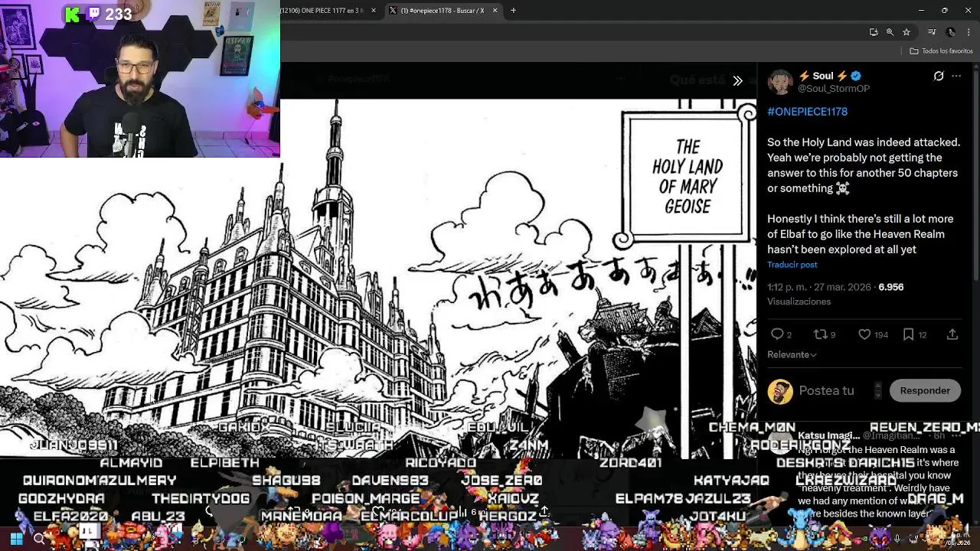Collapse side panel with double chevron icon
Viewport: 980px width, 551px height.
(737, 80)
